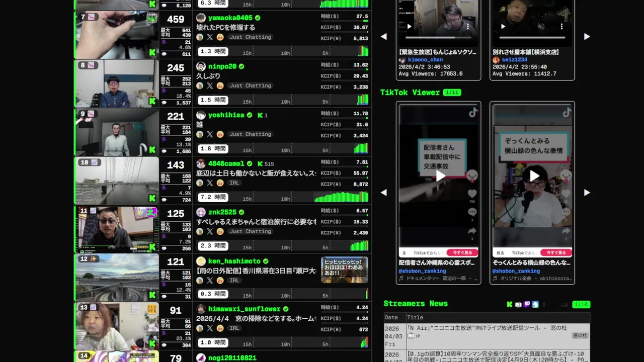Play seiz1234's archived stream video
The height and width of the screenshot is (362, 644).
(x=503, y=27)
